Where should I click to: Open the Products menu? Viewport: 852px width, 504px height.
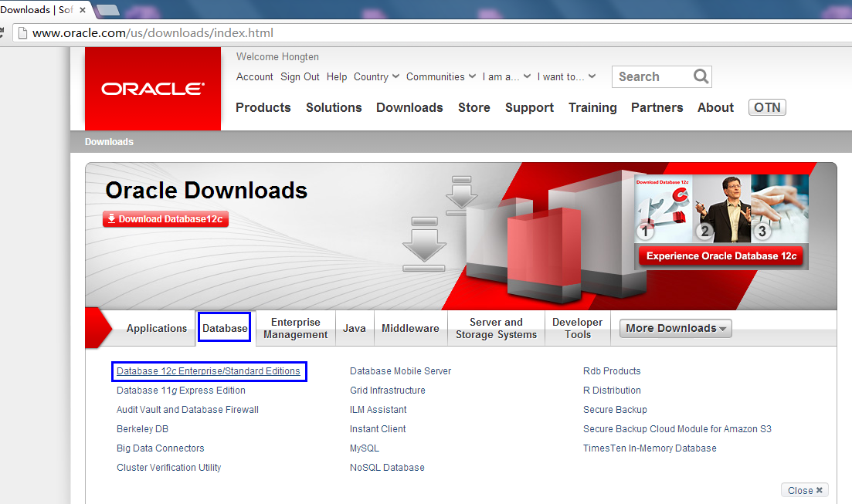263,107
